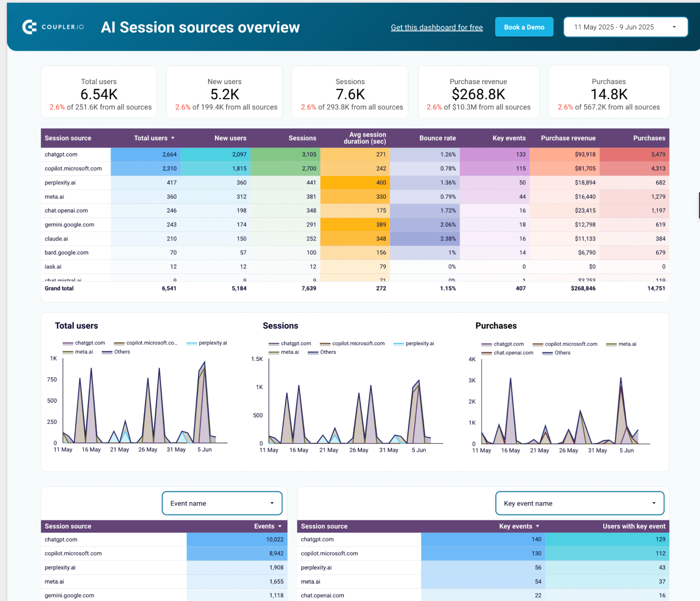
Task: Click the Sessions 7.6K scorecard
Action: pos(350,92)
